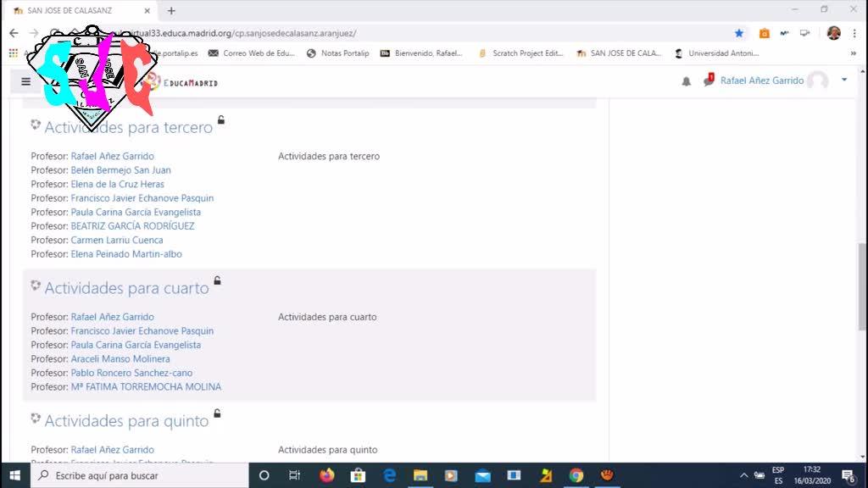
Task: Open the Chrome apps grid icon
Action: (14, 53)
